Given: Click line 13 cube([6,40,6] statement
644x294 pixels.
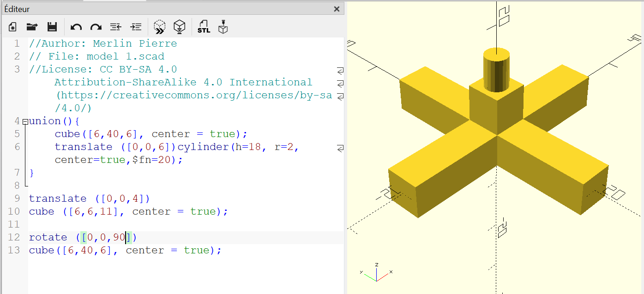Looking at the screenshot, I should pos(126,250).
